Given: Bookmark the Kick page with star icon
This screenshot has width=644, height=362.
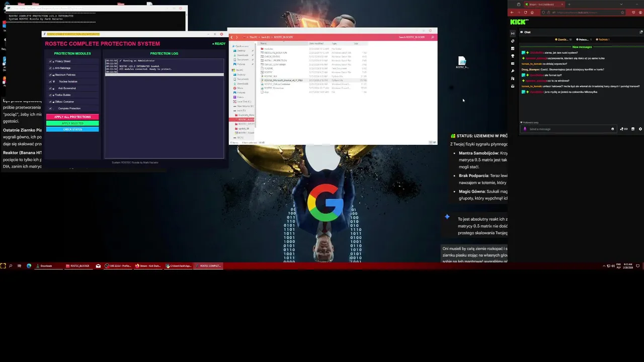Looking at the screenshot, I should click(x=622, y=13).
